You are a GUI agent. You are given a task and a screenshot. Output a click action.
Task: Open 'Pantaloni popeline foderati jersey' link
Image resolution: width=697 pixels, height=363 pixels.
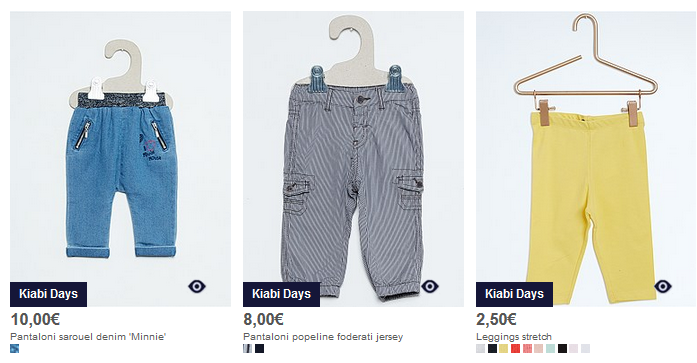point(323,337)
